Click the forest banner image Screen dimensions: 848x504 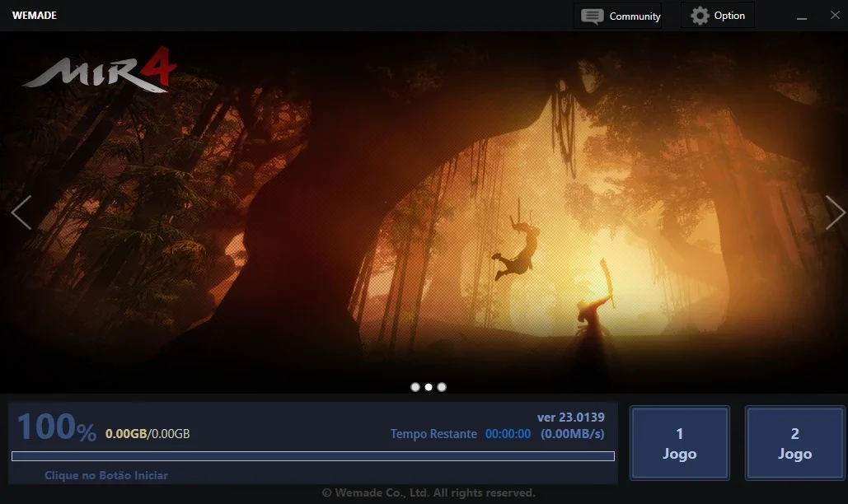pos(424,212)
